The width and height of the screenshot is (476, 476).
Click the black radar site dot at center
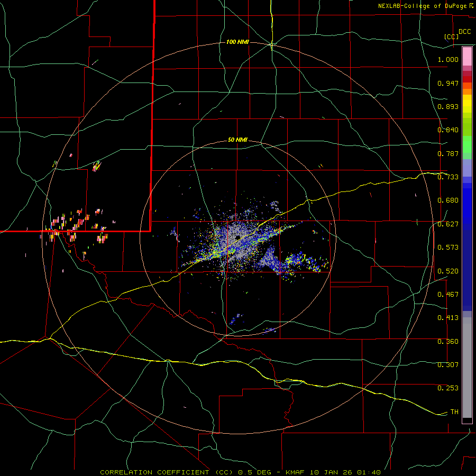tap(237, 237)
